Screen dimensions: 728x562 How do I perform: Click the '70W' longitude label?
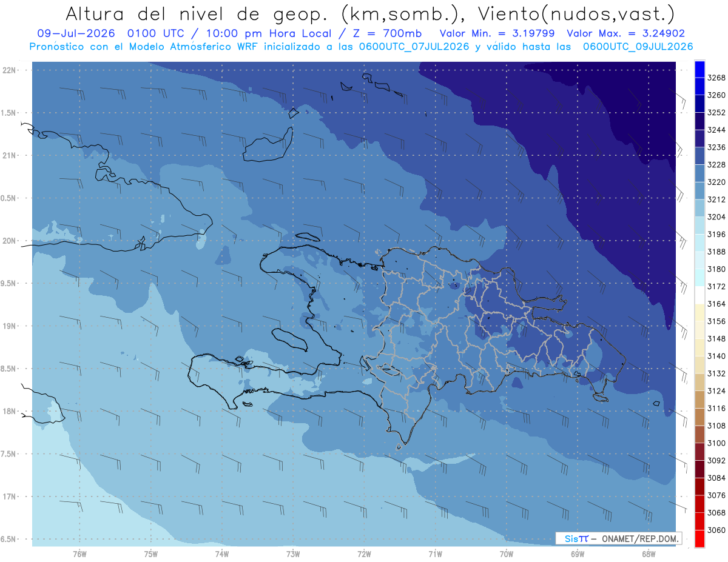tap(507, 554)
